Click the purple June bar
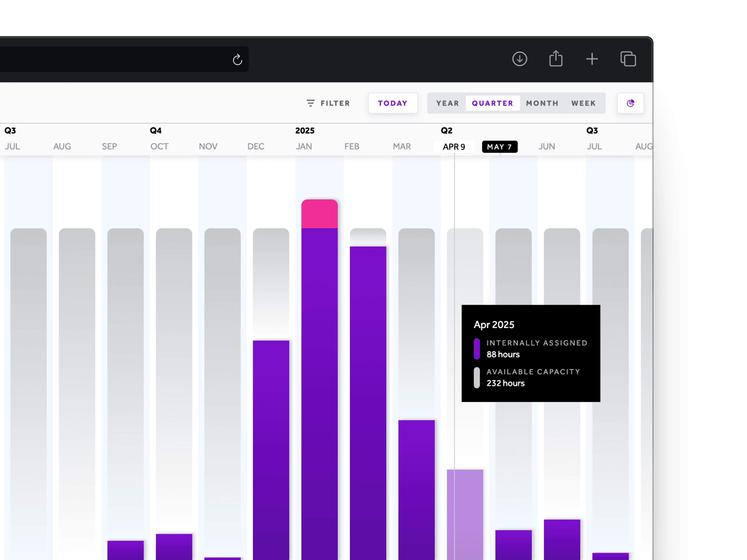 pos(562,539)
